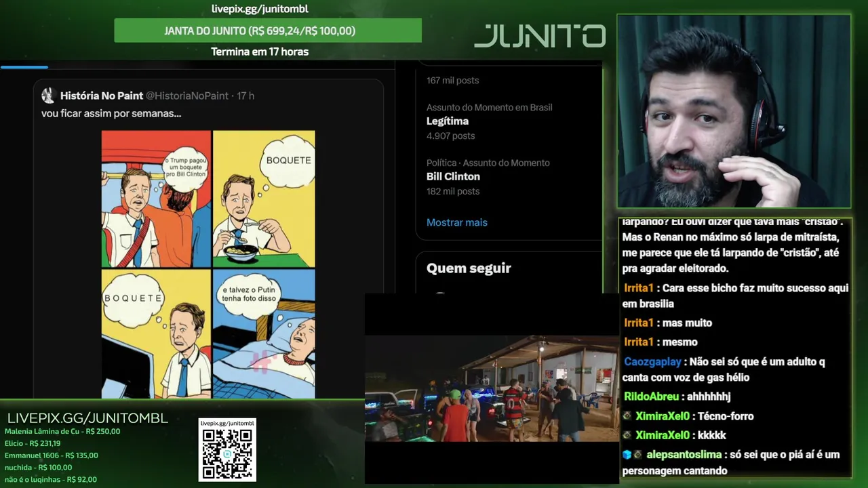Click the JUNITO logo

[x=540, y=36]
